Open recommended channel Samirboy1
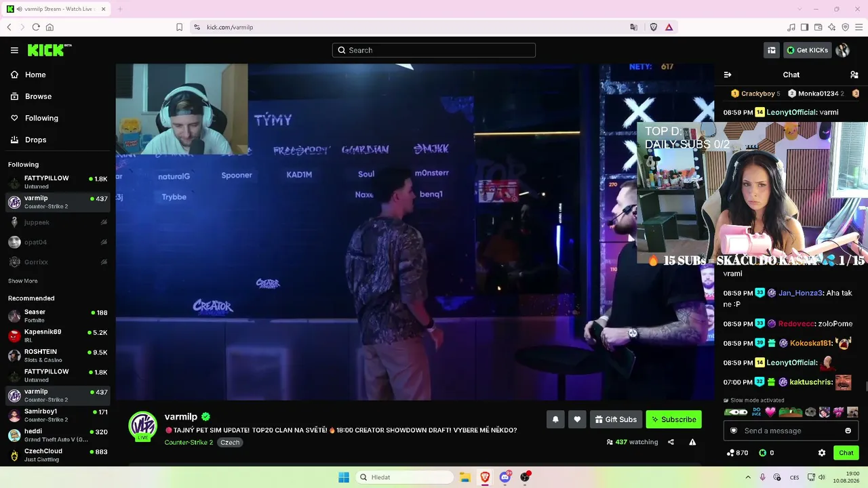 [58, 415]
